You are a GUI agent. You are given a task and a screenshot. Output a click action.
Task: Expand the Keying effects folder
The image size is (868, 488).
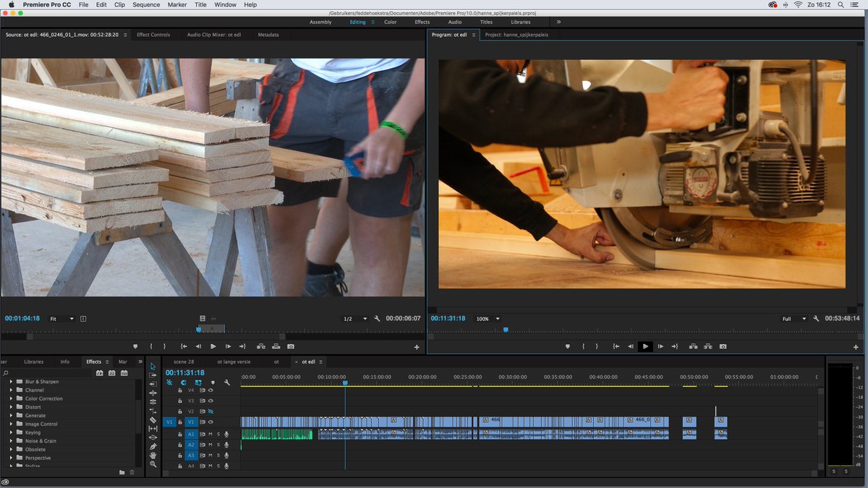tap(11, 432)
